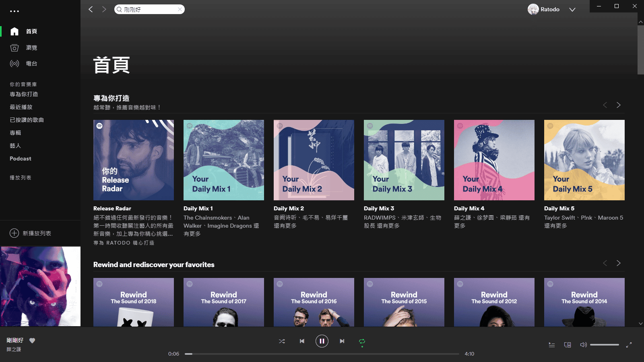644x362 pixels.
Task: Expand the Ratodo account dropdown
Action: (572, 10)
